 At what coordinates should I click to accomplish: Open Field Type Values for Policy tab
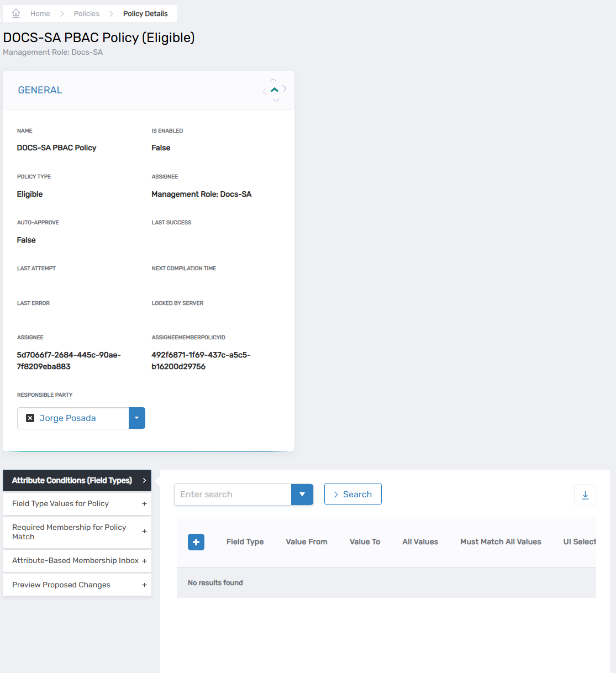click(x=61, y=504)
